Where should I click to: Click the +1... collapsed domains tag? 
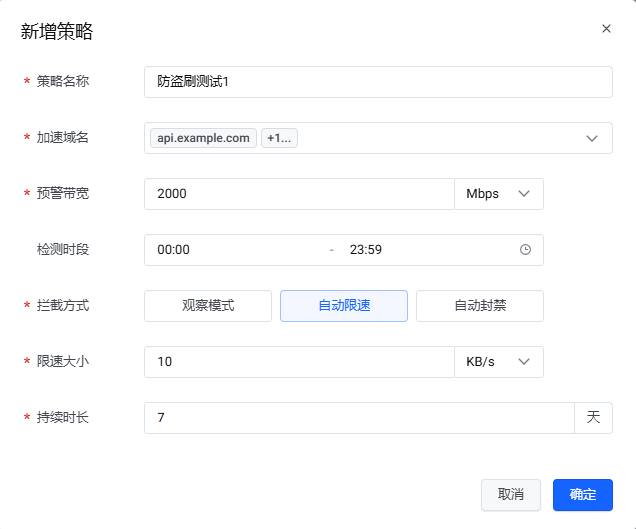tap(279, 138)
